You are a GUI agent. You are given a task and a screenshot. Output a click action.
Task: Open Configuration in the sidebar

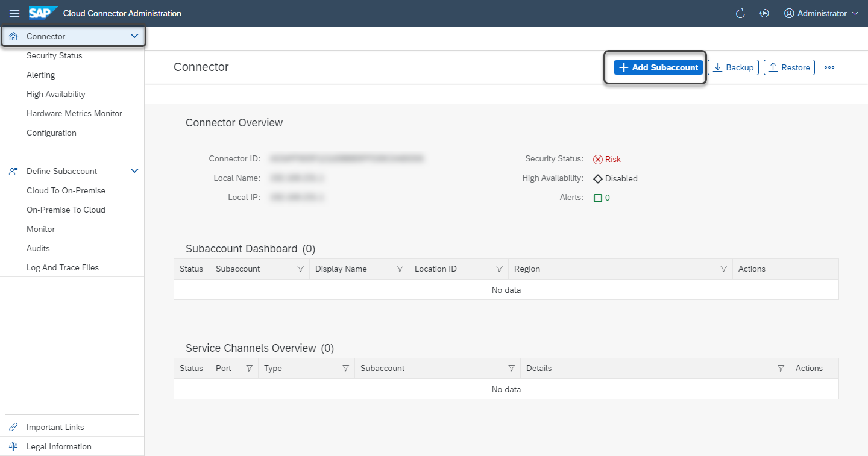click(51, 133)
